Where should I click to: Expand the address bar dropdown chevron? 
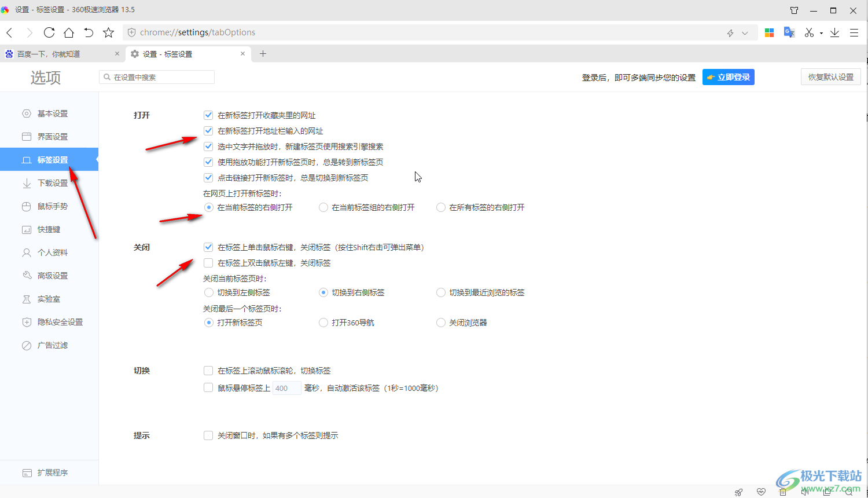(745, 33)
